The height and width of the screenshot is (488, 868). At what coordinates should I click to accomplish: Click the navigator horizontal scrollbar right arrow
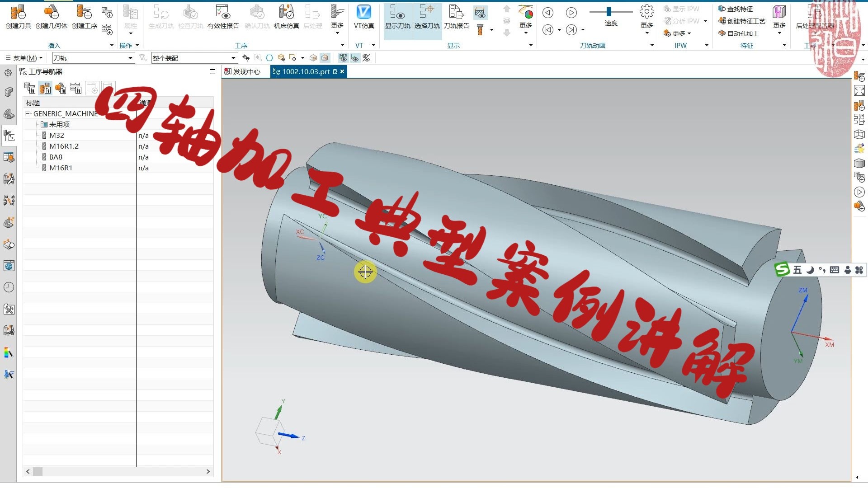tap(208, 471)
